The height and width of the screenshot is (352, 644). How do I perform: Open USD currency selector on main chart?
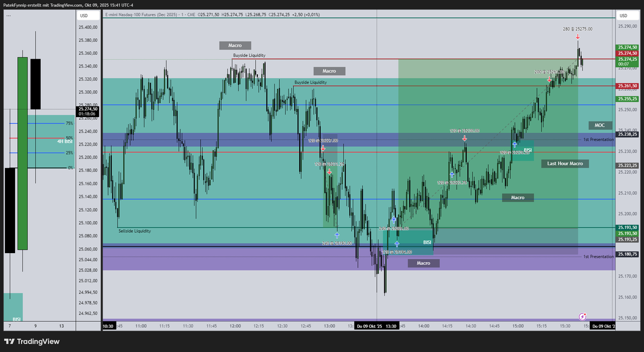coord(627,16)
